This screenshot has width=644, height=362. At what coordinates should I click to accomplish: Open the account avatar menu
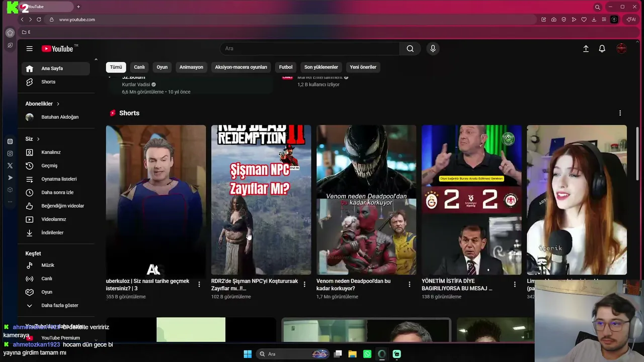coord(621,49)
